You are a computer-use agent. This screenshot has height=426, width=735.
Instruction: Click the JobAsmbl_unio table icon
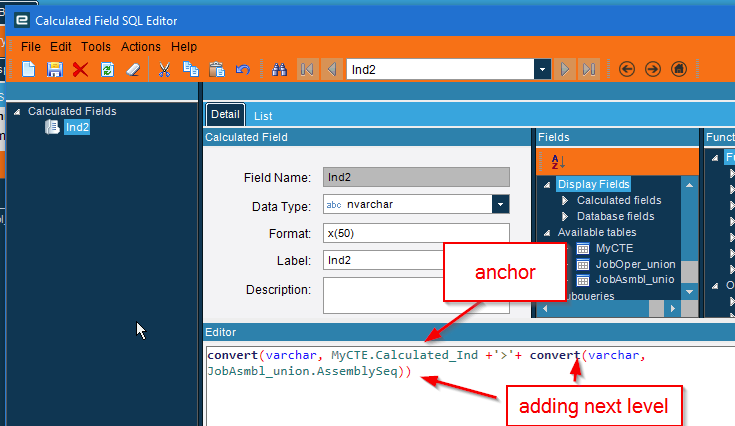[583, 280]
